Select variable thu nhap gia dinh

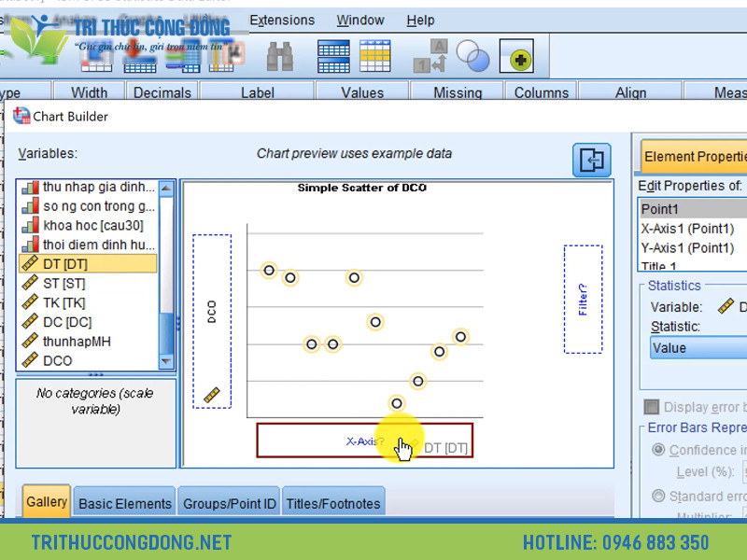89,188
